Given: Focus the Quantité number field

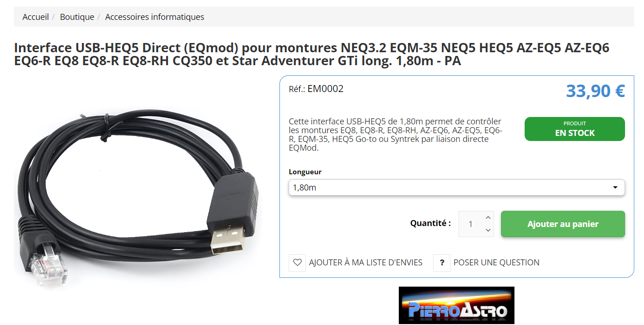Looking at the screenshot, I should [x=471, y=224].
